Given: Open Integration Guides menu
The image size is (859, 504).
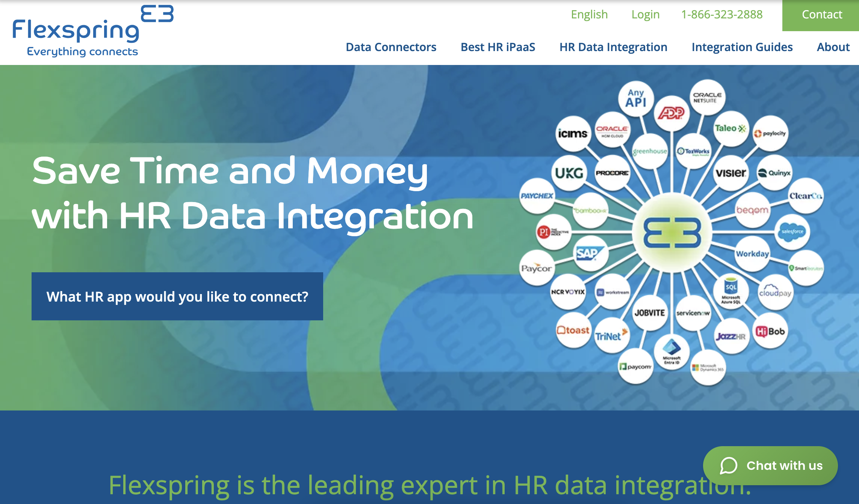Looking at the screenshot, I should [x=742, y=47].
